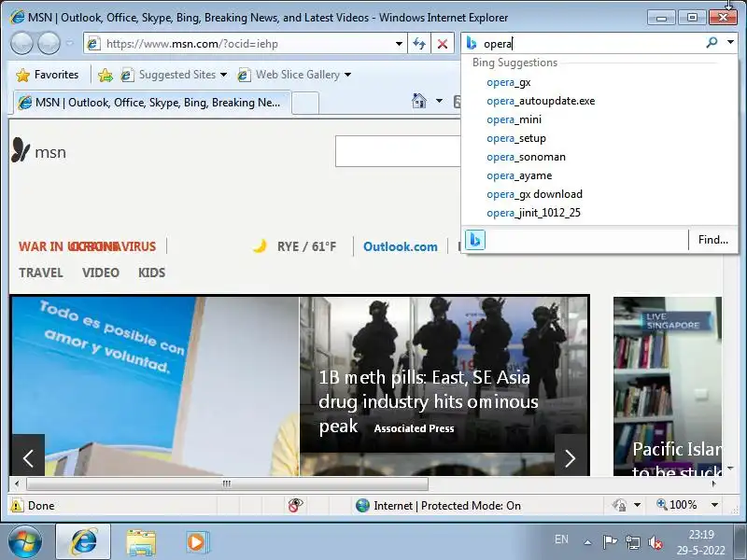Click the yellow warning icon beside Done
The image size is (747, 560).
click(x=17, y=505)
